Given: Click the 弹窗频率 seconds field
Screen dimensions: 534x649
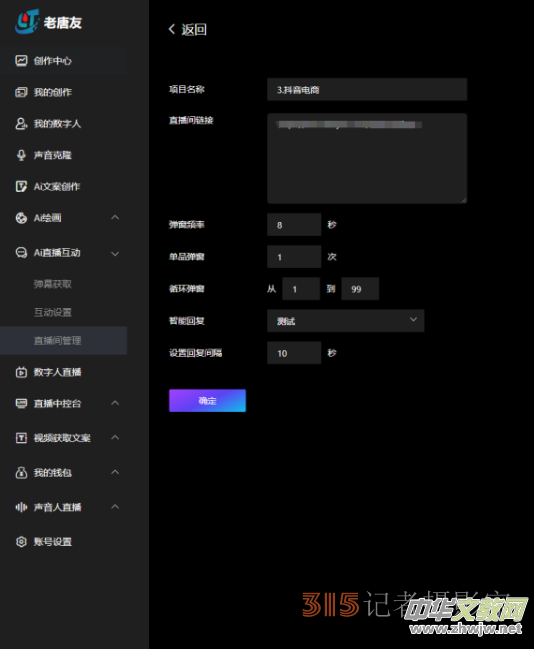Looking at the screenshot, I should pyautogui.click(x=294, y=225).
